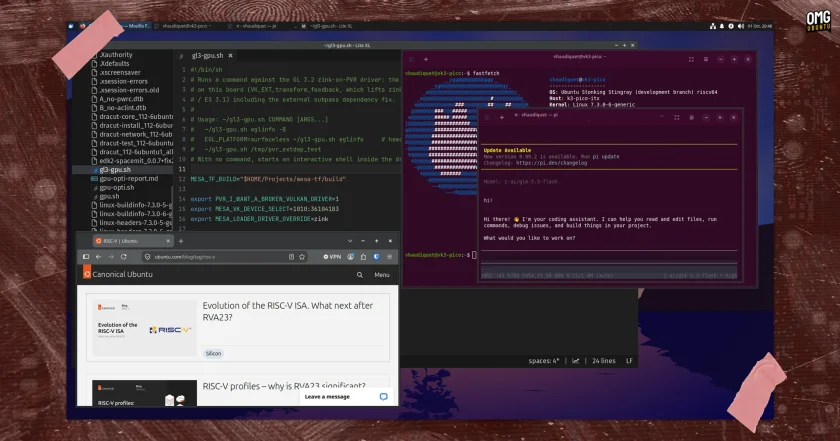Toggle fullscreen icon in the pi terminal titlebar
This screenshot has height=441, width=840.
click(x=677, y=117)
